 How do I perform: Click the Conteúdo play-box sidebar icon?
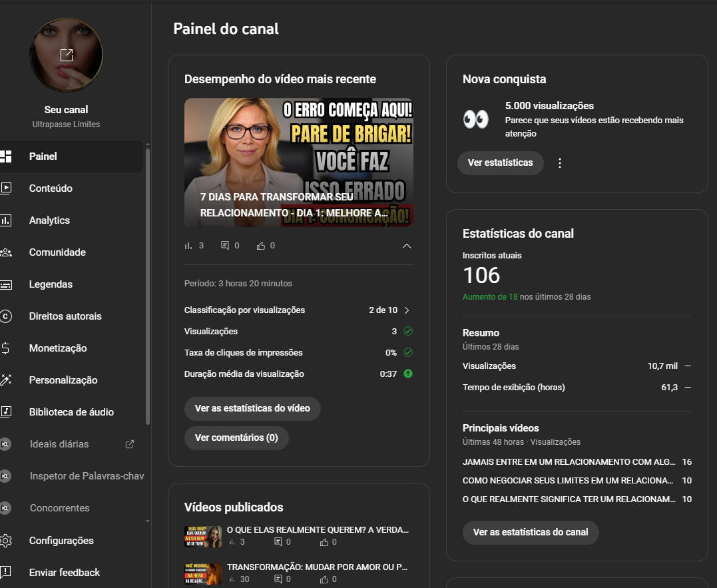tap(5, 188)
